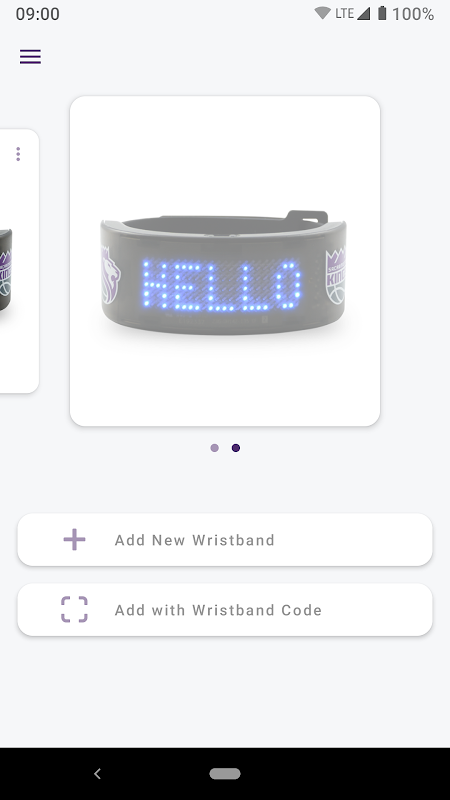Image resolution: width=450 pixels, height=800 pixels.
Task: Tap the blue HELLO LED text
Action: coord(221,286)
